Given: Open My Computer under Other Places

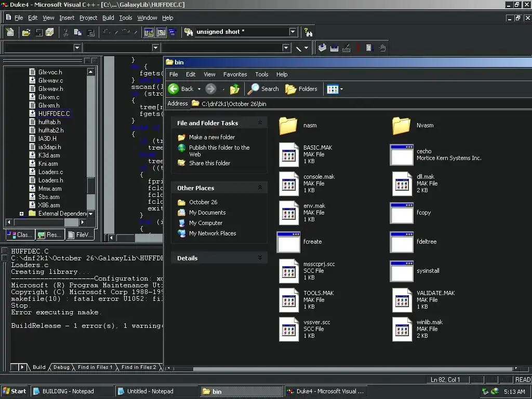Looking at the screenshot, I should tap(206, 223).
